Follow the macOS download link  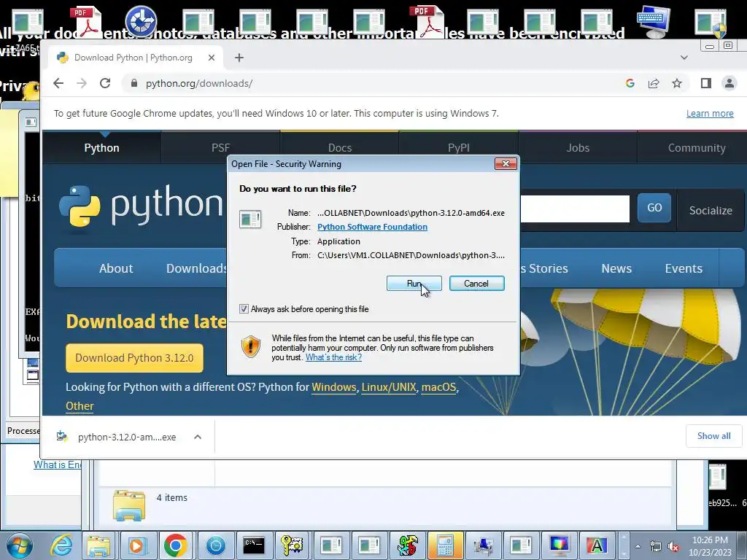438,387
